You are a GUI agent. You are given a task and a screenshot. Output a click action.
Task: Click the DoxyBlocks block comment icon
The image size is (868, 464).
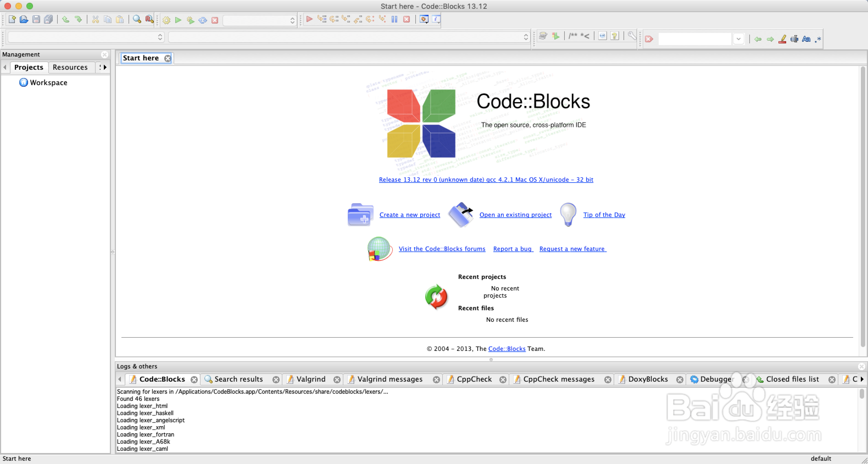[573, 36]
